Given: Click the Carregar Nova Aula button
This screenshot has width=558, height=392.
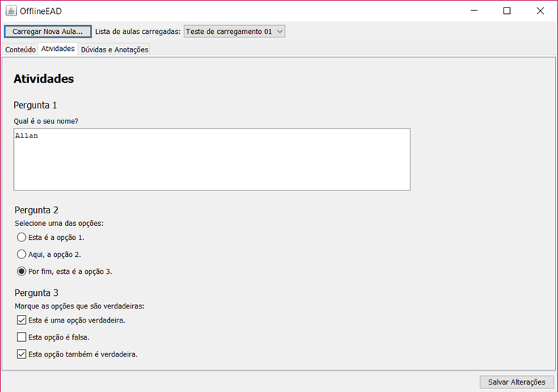Looking at the screenshot, I should tap(48, 32).
